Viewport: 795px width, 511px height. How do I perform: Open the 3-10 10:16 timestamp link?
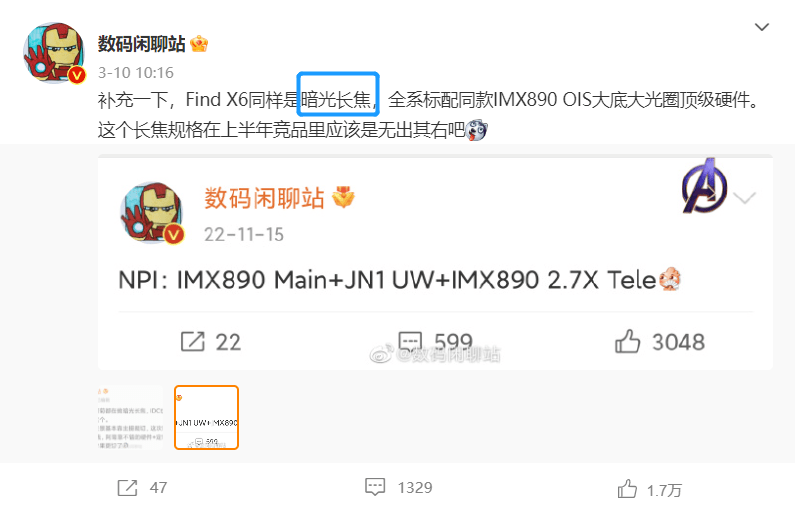point(135,73)
